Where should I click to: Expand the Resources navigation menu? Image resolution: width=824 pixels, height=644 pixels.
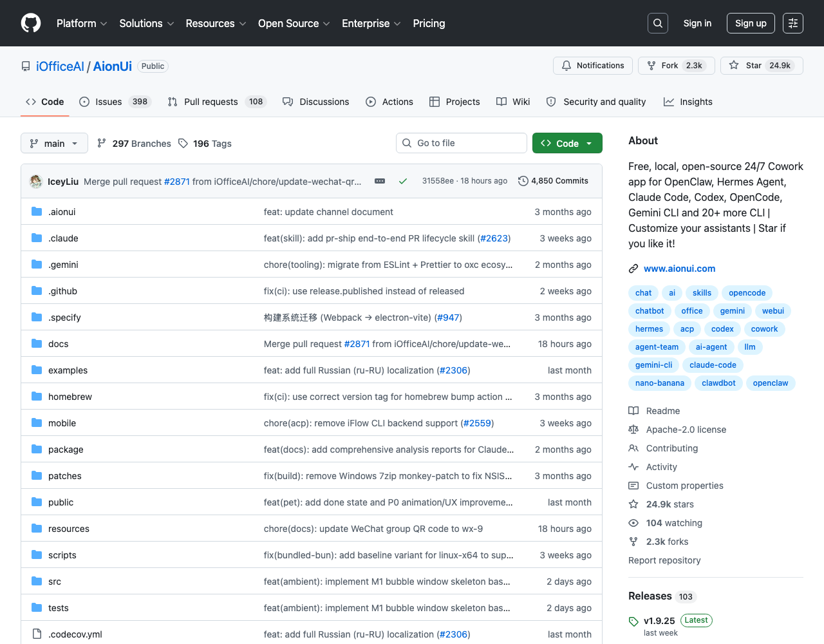[x=216, y=23]
